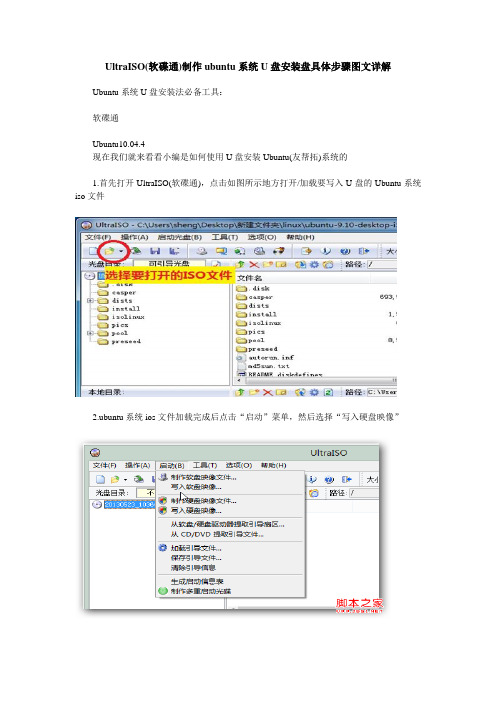Image resolution: width=496 pixels, height=702 pixels.
Task: Choose 加载引导文件... from the boot menu
Action: [231, 548]
